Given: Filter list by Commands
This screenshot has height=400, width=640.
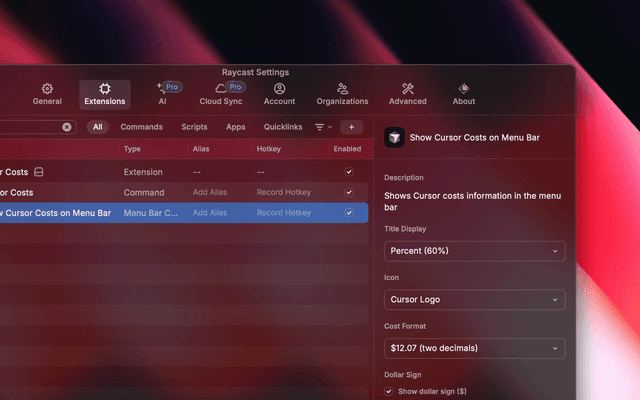Looking at the screenshot, I should (x=141, y=127).
